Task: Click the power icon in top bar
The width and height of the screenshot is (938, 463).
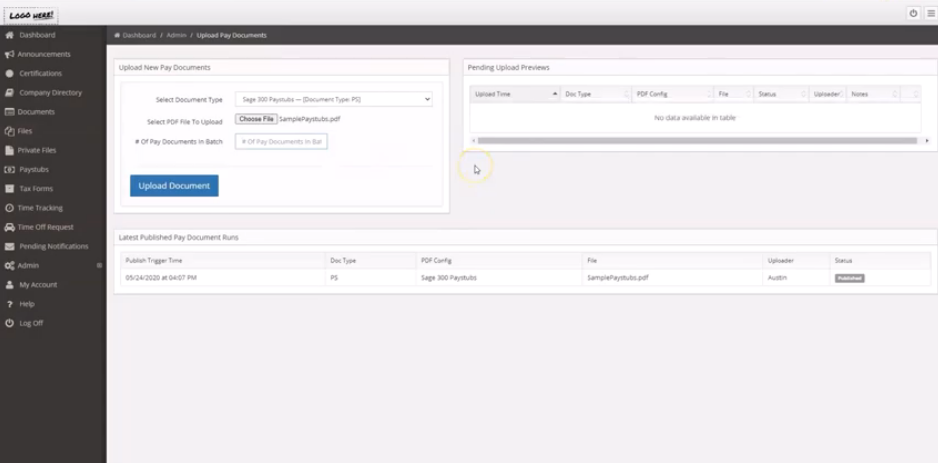Action: [x=913, y=13]
